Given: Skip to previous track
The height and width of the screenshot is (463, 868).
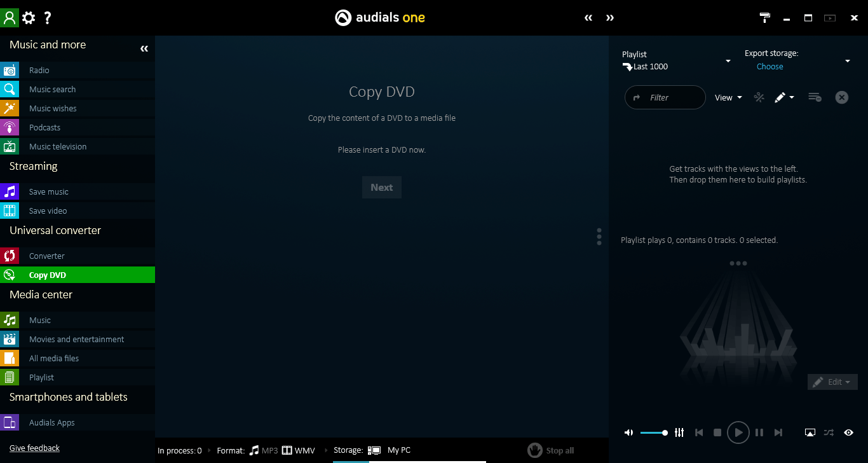Looking at the screenshot, I should pyautogui.click(x=699, y=432).
